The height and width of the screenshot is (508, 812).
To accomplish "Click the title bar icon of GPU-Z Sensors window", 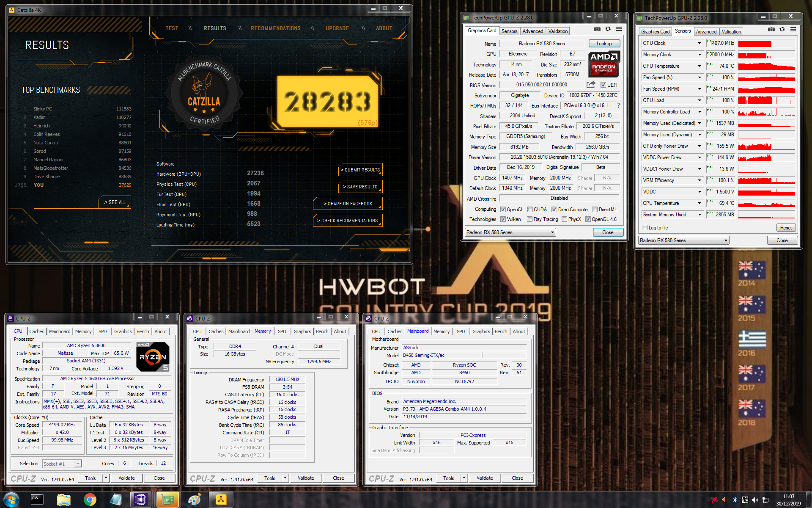I will coord(639,18).
